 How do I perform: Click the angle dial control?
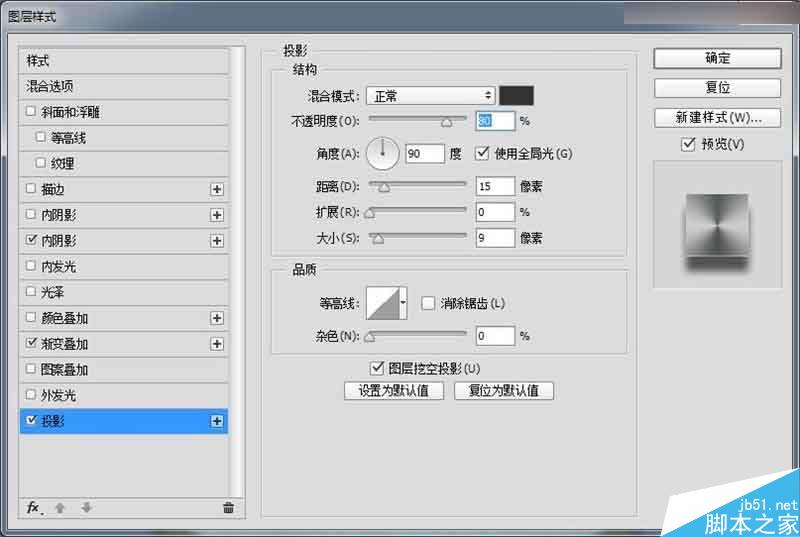[383, 154]
